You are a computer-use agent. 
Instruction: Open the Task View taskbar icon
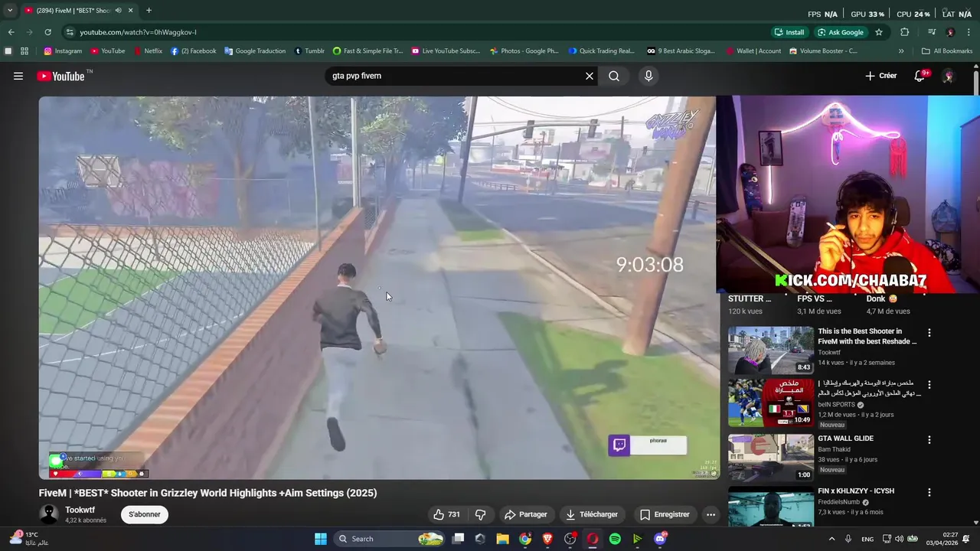pos(458,539)
